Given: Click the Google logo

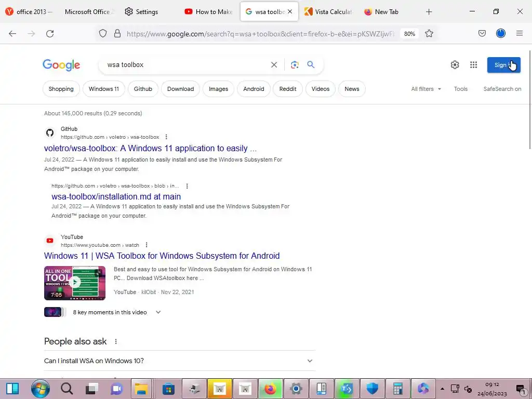Looking at the screenshot, I should tap(61, 65).
